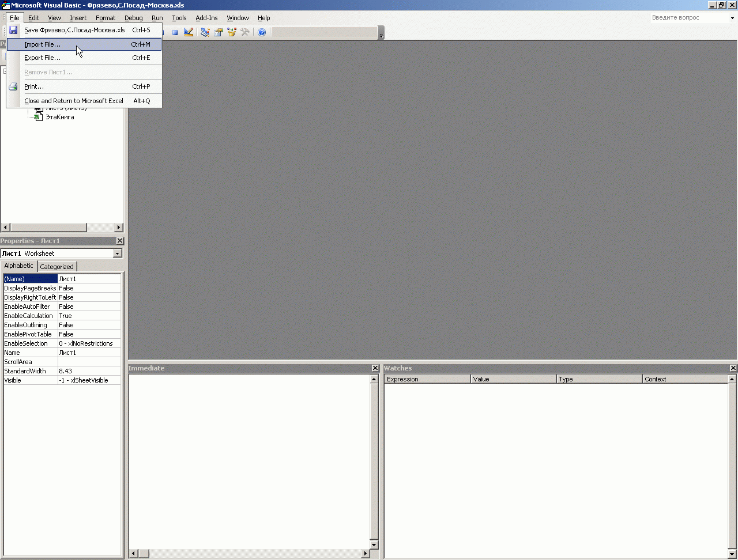Close the Immediate window panel
The height and width of the screenshot is (560, 738).
(x=376, y=368)
